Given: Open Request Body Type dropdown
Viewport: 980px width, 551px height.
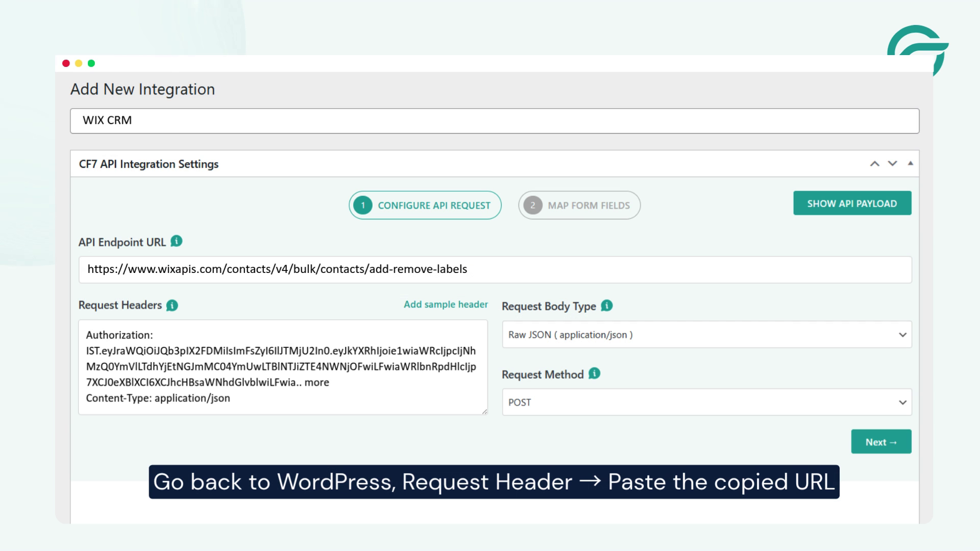Looking at the screenshot, I should click(x=707, y=335).
